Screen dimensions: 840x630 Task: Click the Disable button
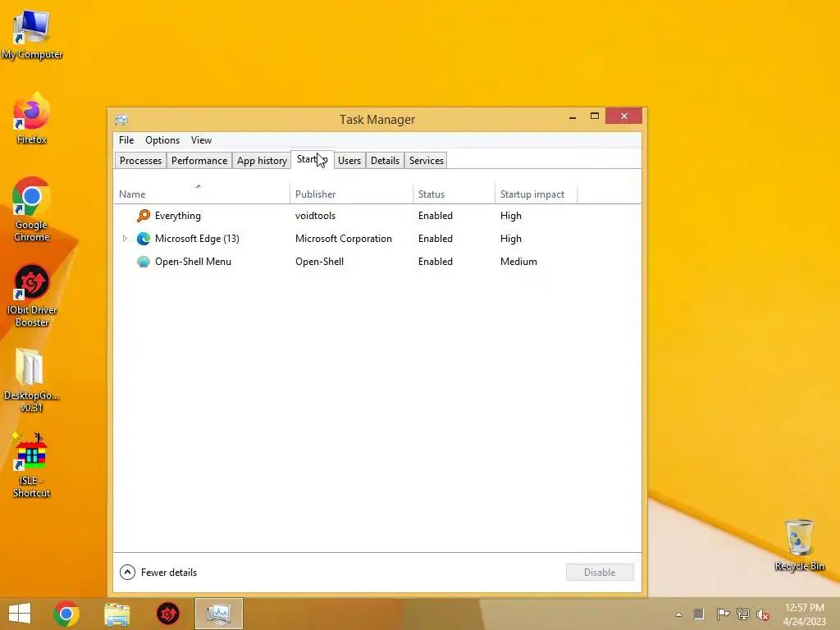coord(600,572)
